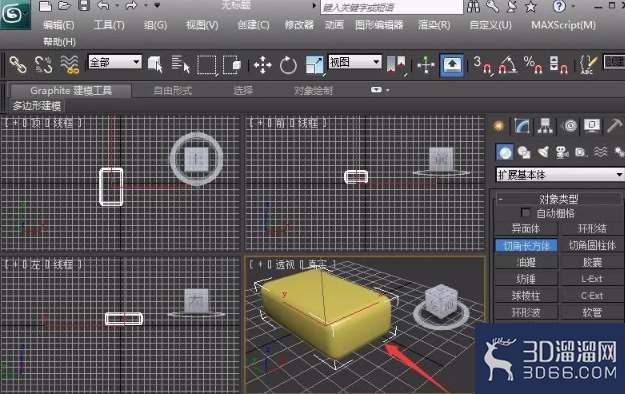Switch to Graphite 建模工具 tab

tap(71, 91)
